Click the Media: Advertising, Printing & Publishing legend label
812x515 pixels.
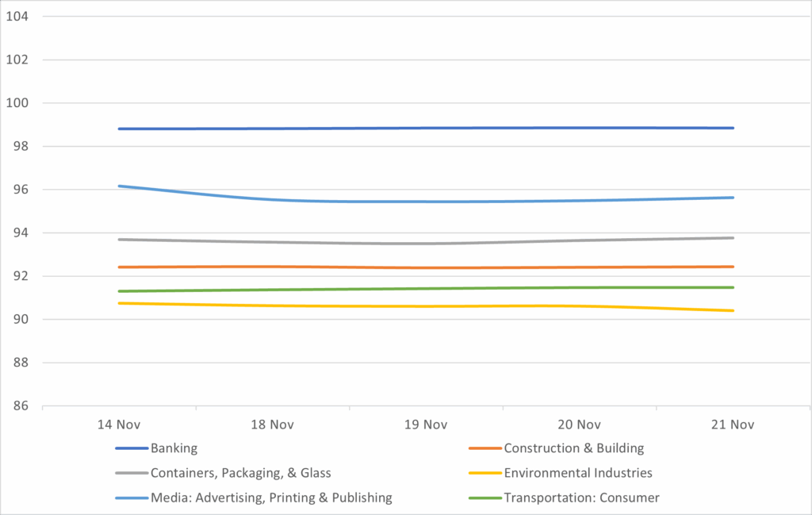click(271, 498)
